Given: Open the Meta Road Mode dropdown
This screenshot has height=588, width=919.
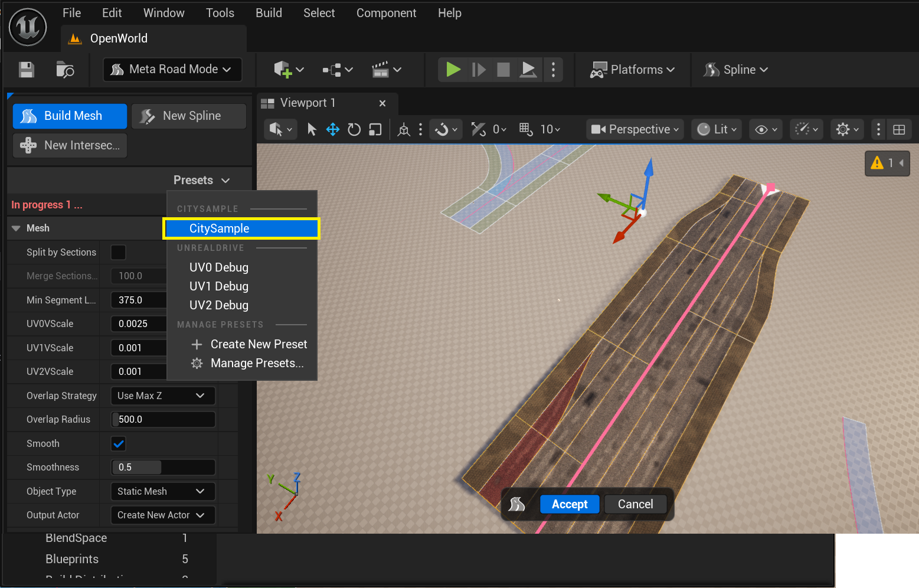Looking at the screenshot, I should (172, 69).
